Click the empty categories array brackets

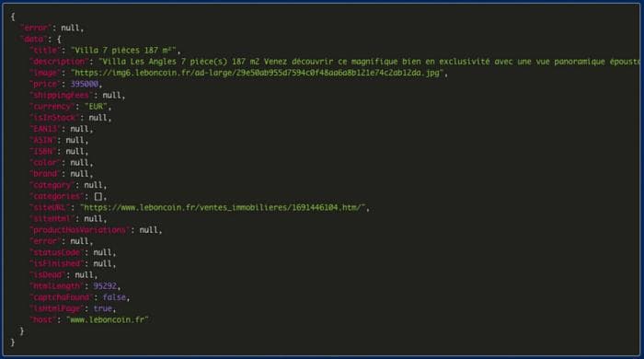(x=98, y=196)
